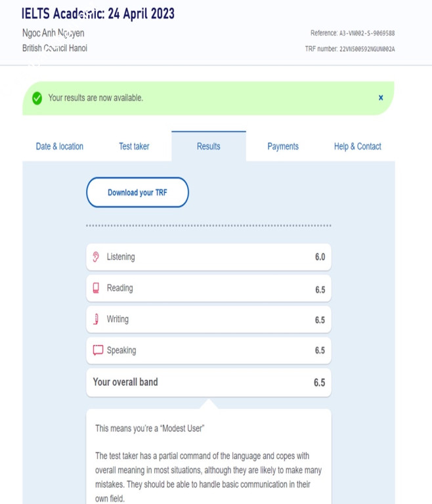
Task: Click the Reading score row
Action: click(209, 288)
